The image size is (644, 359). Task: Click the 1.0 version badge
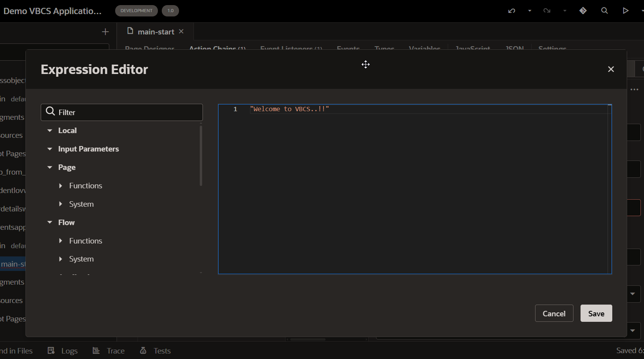point(170,11)
